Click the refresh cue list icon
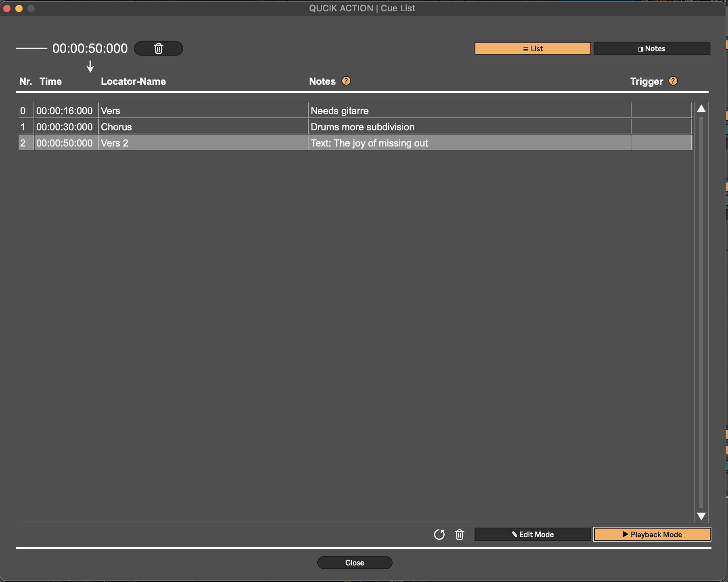 point(439,534)
